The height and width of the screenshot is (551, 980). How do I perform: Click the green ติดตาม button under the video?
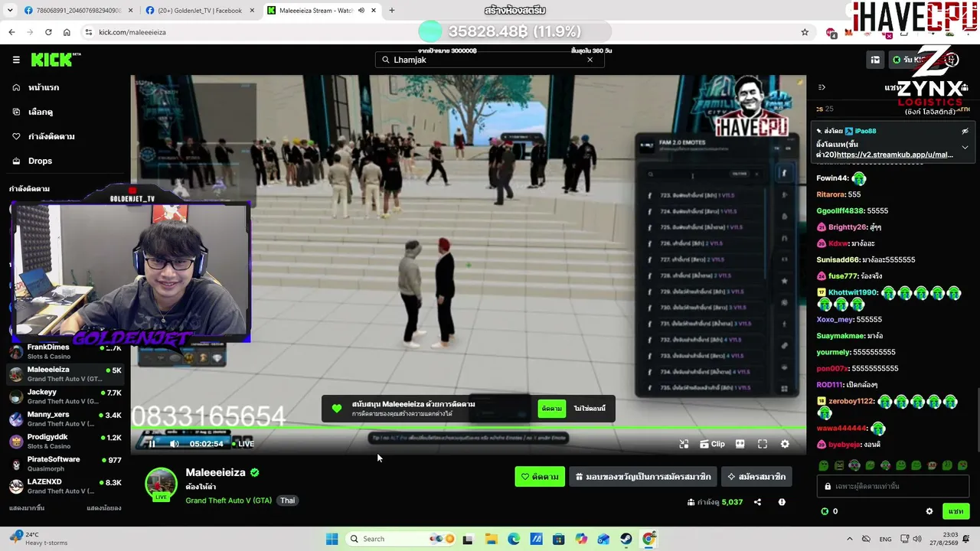540,477
